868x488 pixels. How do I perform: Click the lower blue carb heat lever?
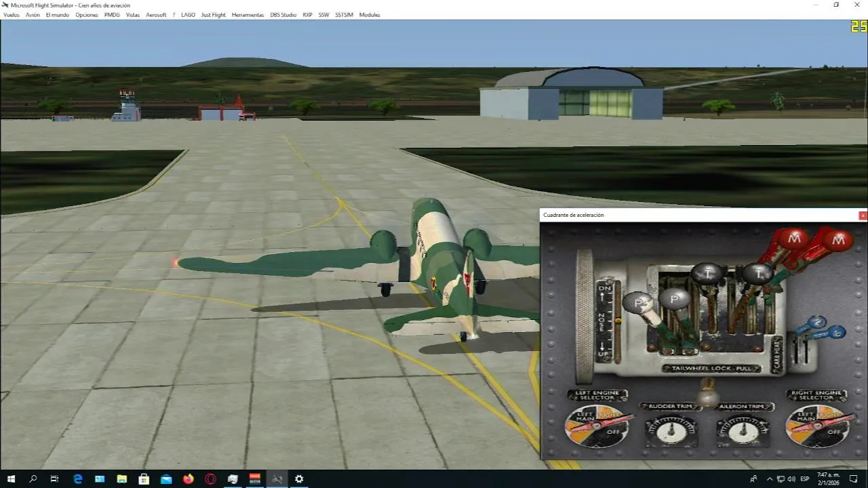[837, 332]
